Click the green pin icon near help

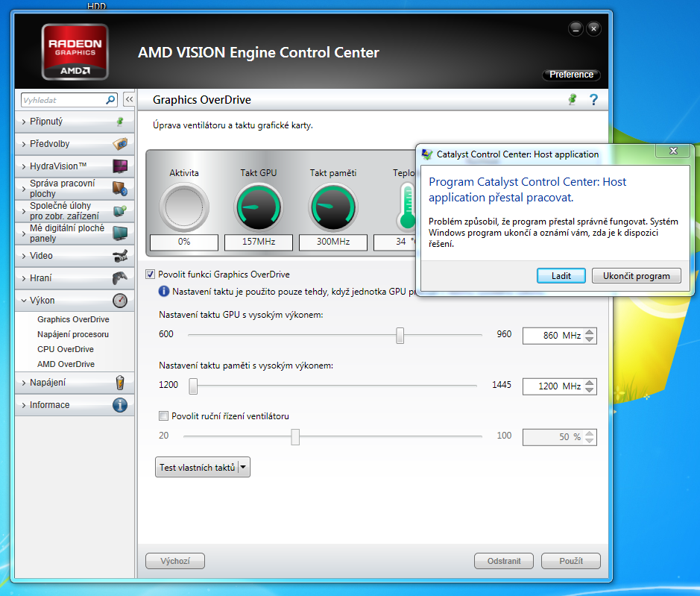point(573,99)
